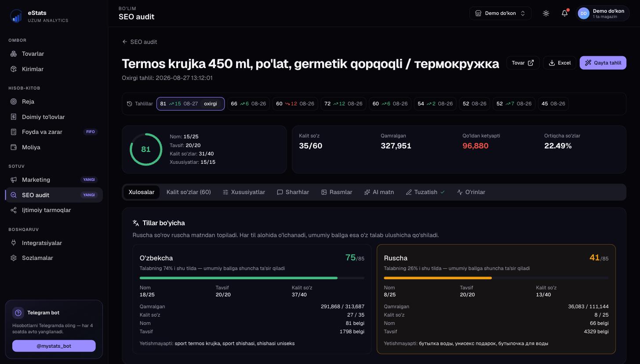This screenshot has height=364, width=640.
Task: Click the overall score 81 ring
Action: 146,149
